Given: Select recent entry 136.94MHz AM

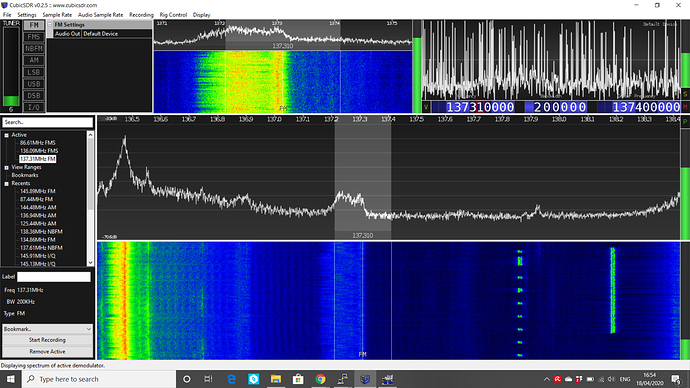Looking at the screenshot, I should 38,216.
